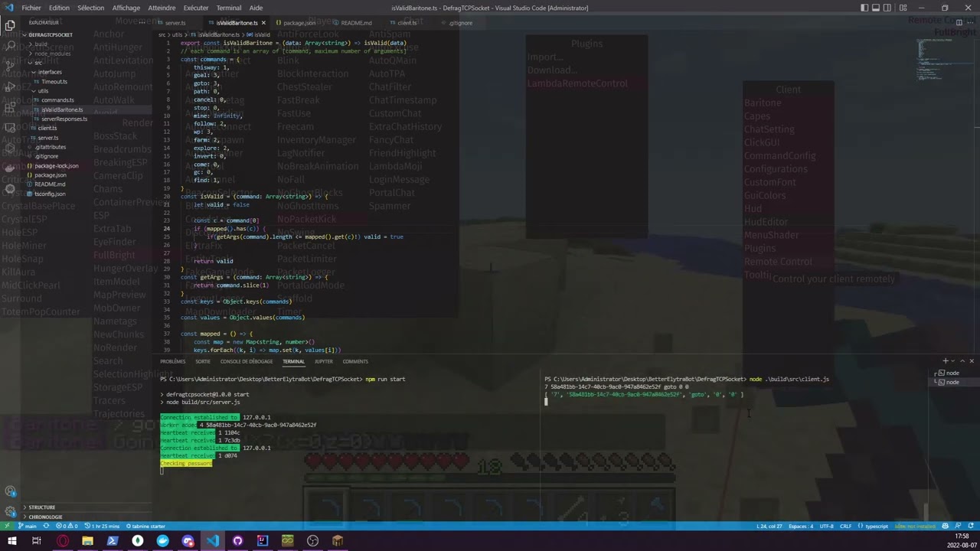The image size is (980, 551).
Task: Open CONSOLE DE DÉBOGAGE panel tab
Action: 247,361
